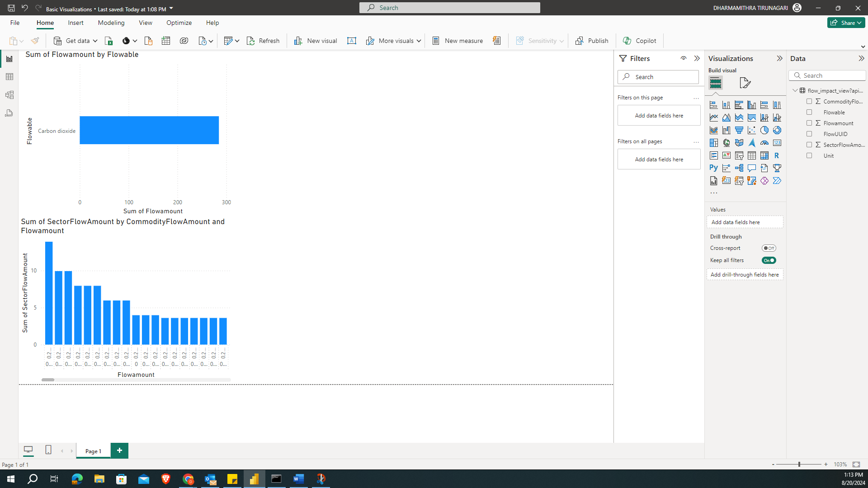The image size is (868, 488).
Task: Insert a donut chart visual
Action: (x=777, y=130)
